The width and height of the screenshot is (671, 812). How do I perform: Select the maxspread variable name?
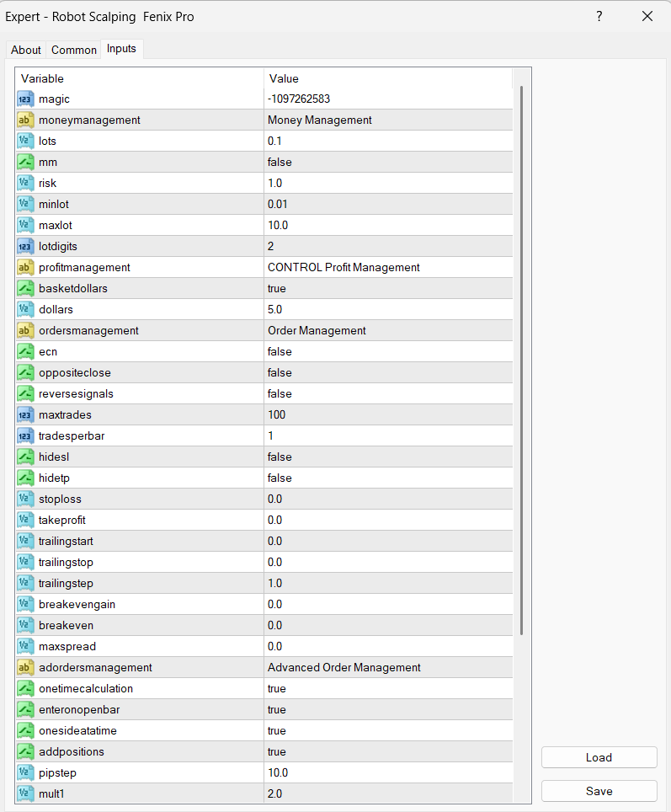[67, 646]
